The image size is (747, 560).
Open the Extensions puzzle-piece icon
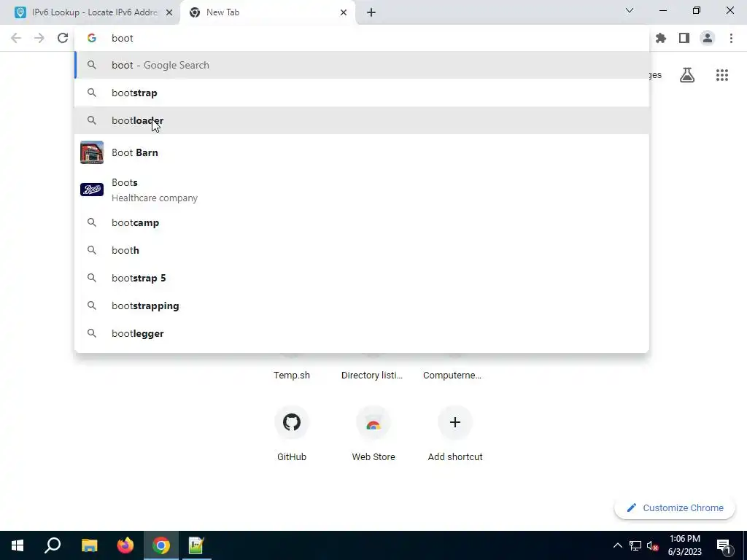[x=661, y=38]
